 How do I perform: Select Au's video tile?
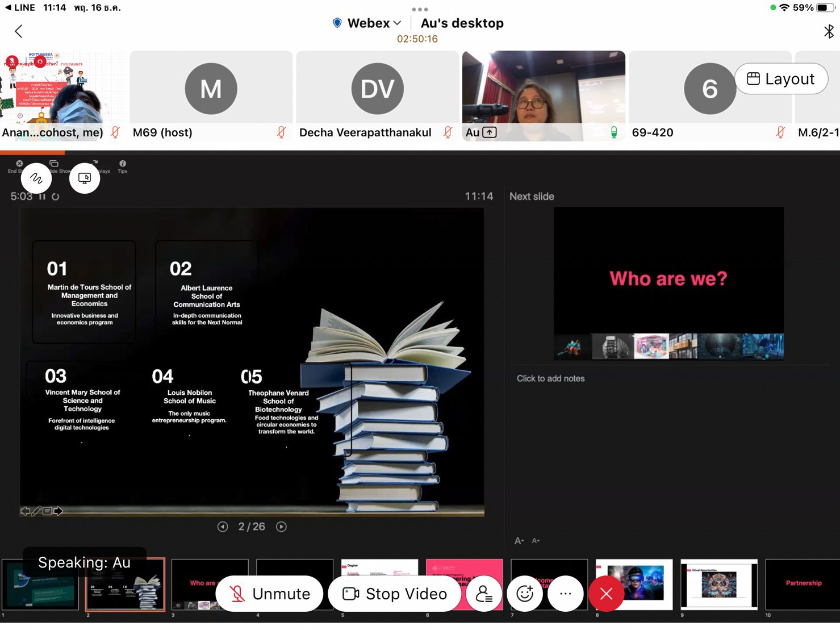pyautogui.click(x=544, y=96)
